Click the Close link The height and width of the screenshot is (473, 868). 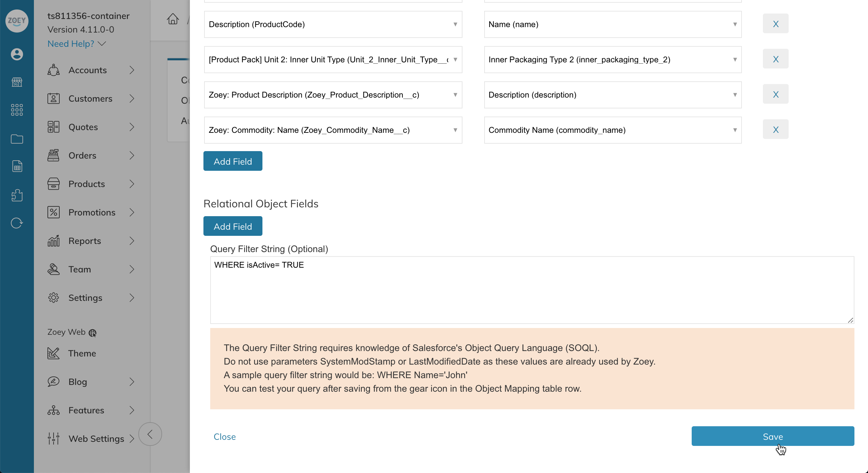tap(224, 437)
